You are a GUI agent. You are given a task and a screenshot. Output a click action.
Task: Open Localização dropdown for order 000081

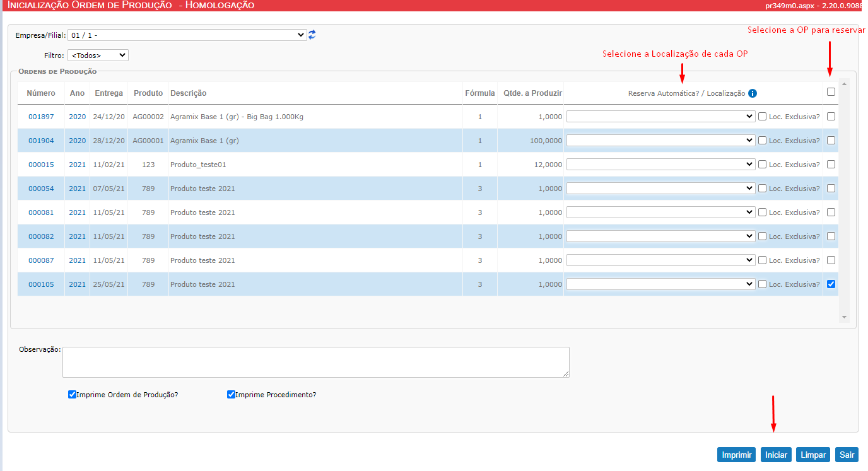(660, 212)
